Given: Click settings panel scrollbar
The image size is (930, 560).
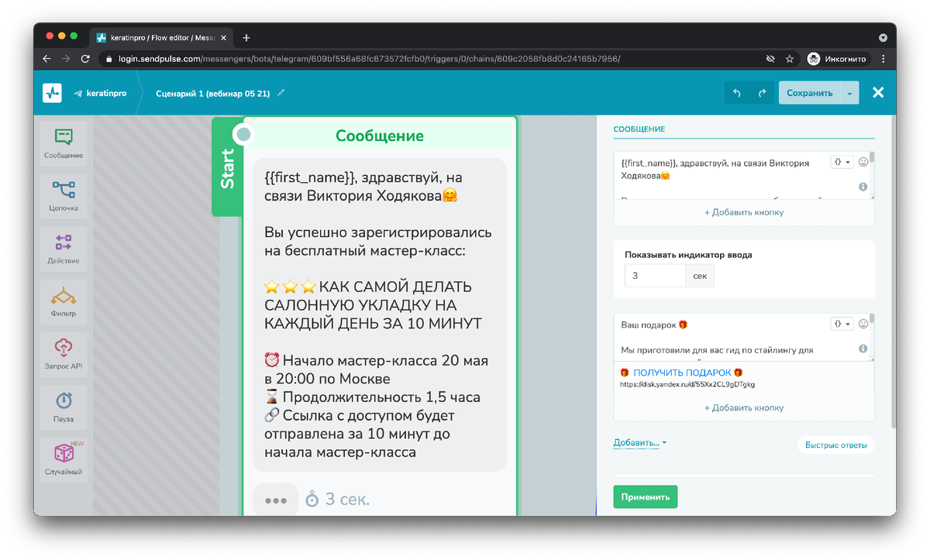Looking at the screenshot, I should 892,271.
